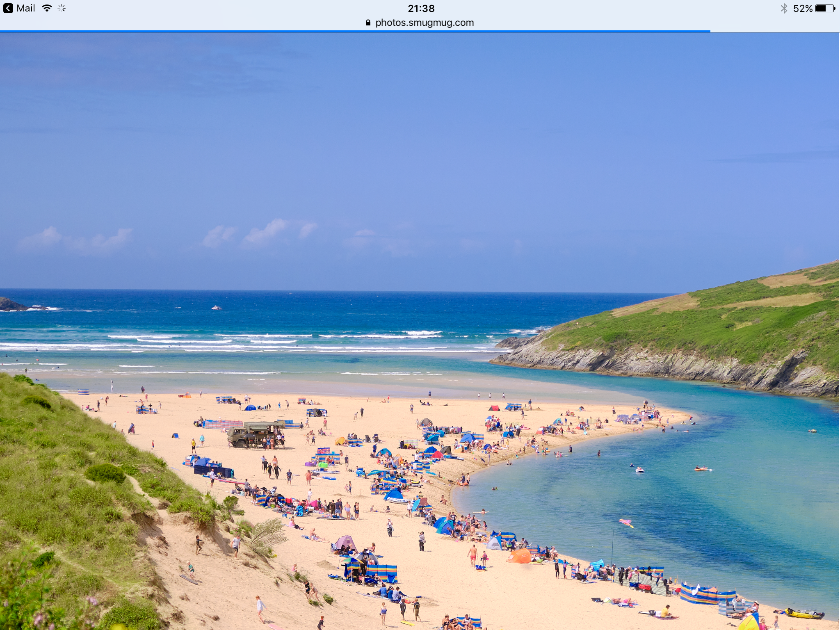Tap the 52% battery percentage text
Image resolution: width=840 pixels, height=630 pixels.
click(x=803, y=9)
